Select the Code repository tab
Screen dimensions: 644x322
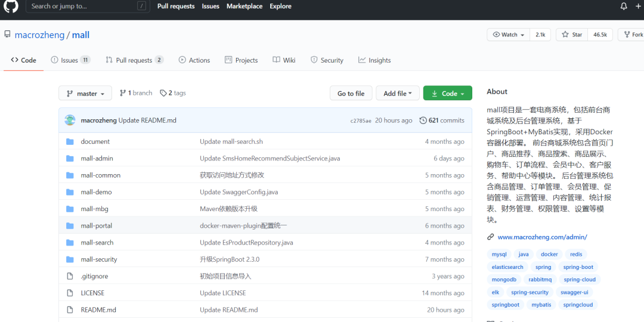coord(23,60)
